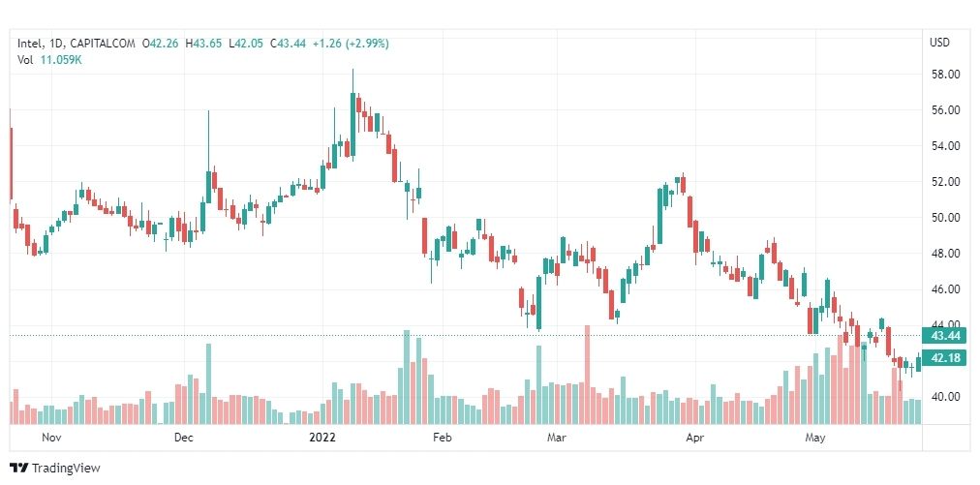The width and height of the screenshot is (980, 485).
Task: Click the USD currency label
Action: click(x=939, y=43)
